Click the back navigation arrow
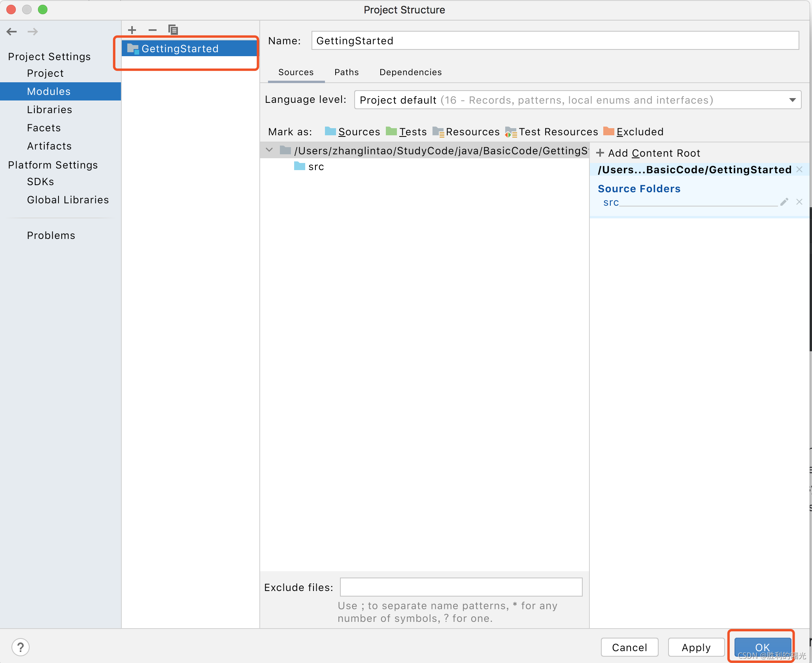Image resolution: width=812 pixels, height=663 pixels. (x=12, y=32)
